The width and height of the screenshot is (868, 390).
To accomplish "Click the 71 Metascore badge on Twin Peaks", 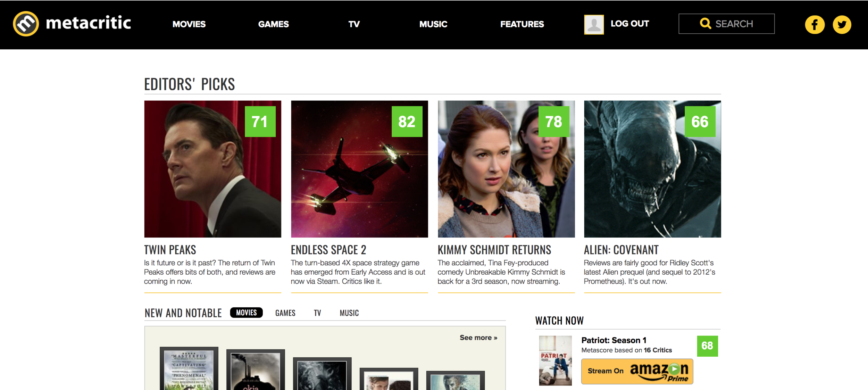I will pos(260,122).
